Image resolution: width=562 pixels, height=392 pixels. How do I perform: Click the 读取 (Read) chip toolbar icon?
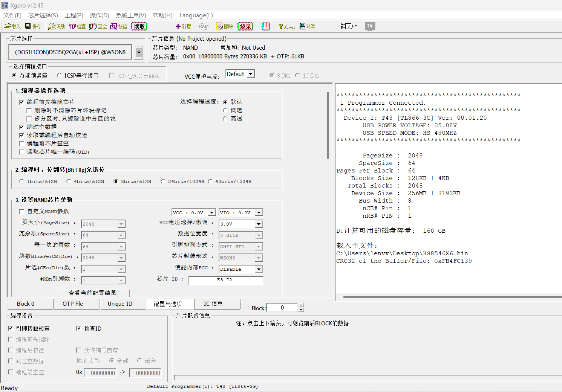coord(139,26)
